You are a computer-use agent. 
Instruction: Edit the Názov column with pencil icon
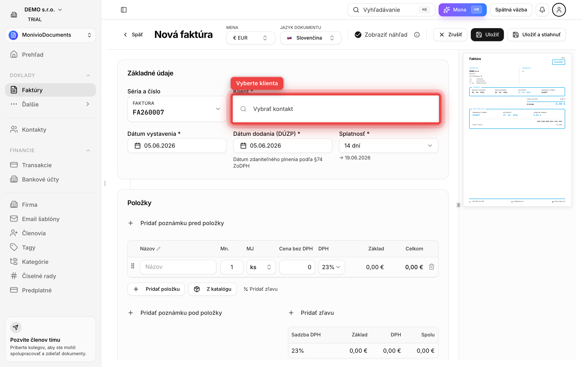point(159,249)
